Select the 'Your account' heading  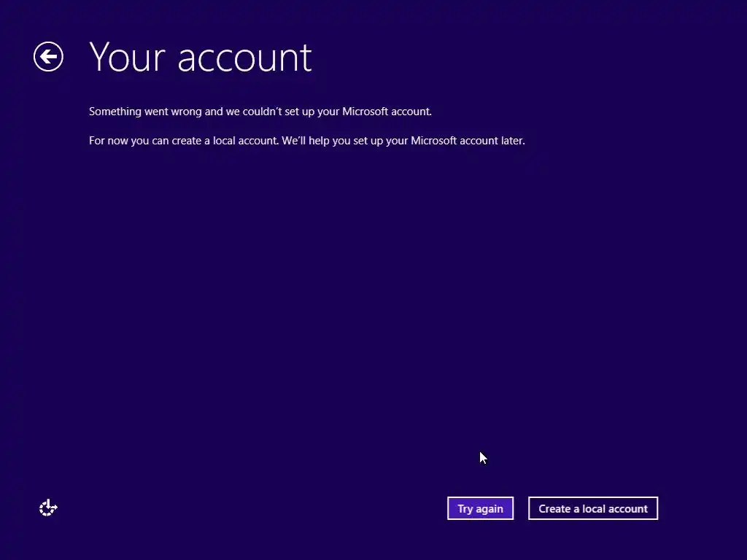tap(201, 58)
